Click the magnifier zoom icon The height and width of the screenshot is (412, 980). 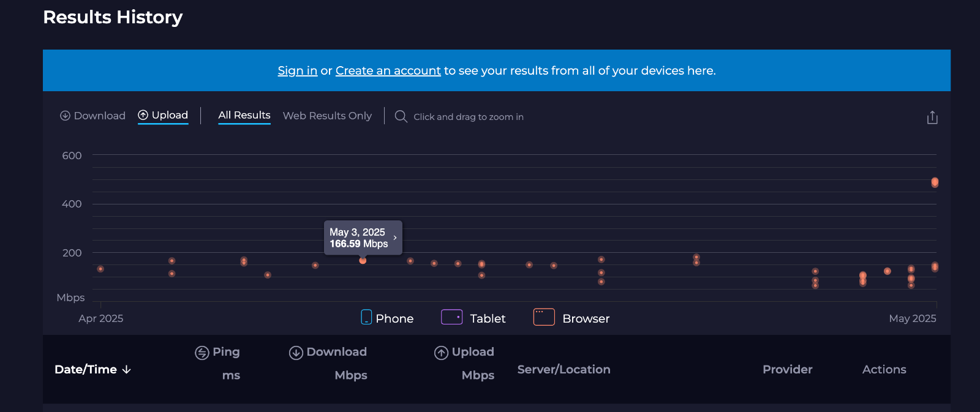[401, 116]
